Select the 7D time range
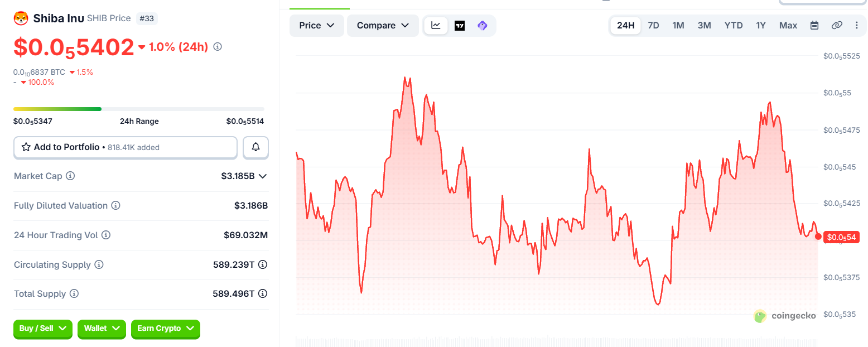This screenshot has height=347, width=868. [653, 26]
